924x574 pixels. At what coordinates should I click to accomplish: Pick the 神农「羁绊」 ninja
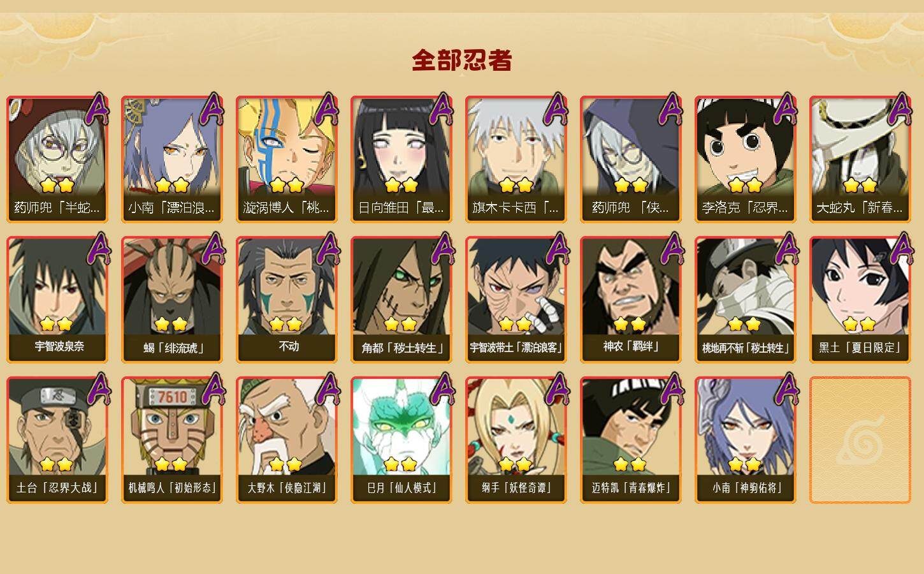click(631, 299)
